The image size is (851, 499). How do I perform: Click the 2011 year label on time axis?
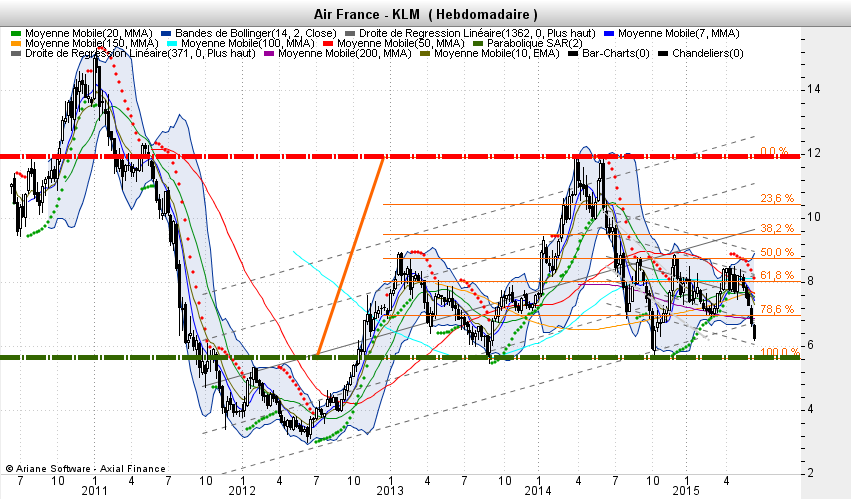[x=94, y=491]
